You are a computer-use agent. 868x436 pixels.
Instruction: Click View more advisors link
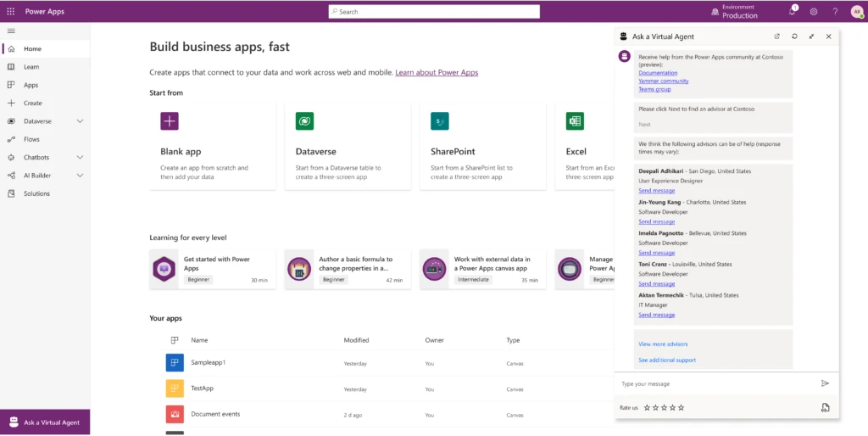point(663,344)
